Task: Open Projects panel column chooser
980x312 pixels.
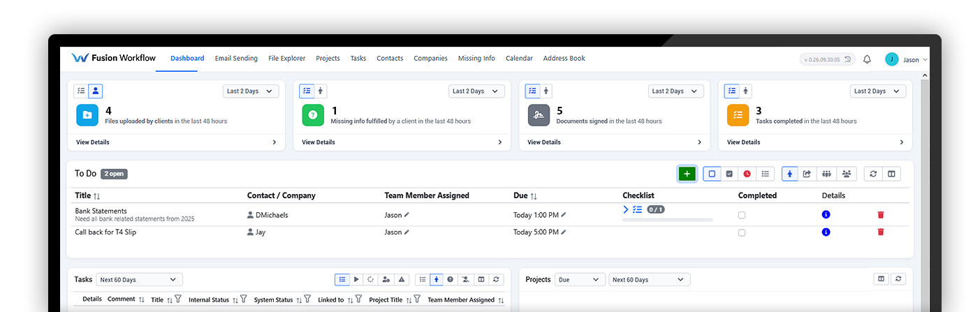Action: coord(882,278)
